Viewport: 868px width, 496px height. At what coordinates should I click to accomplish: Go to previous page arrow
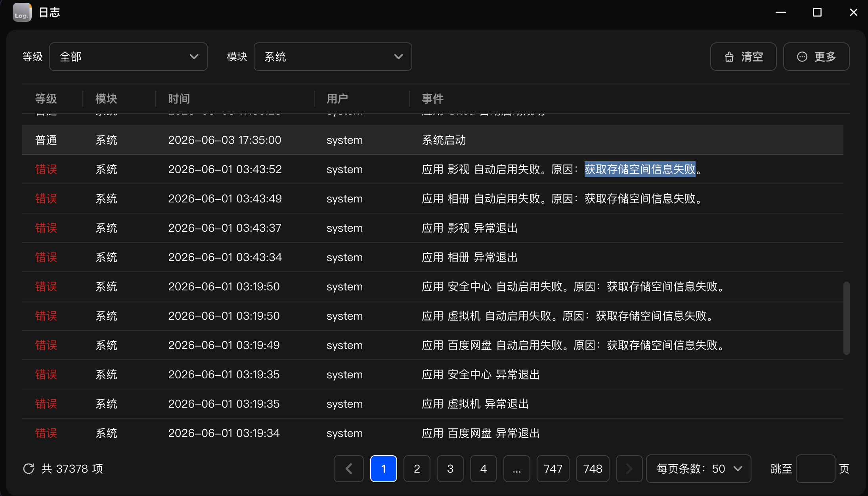click(349, 469)
